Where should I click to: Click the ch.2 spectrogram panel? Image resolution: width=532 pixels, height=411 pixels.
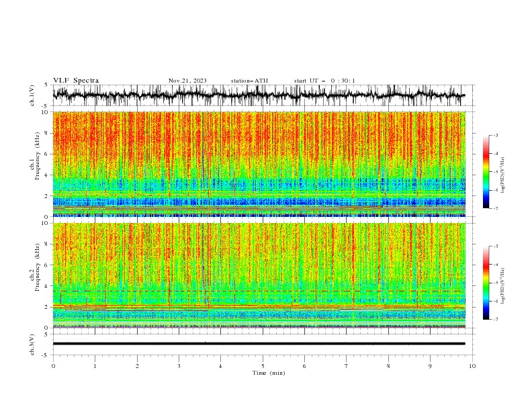[259, 275]
